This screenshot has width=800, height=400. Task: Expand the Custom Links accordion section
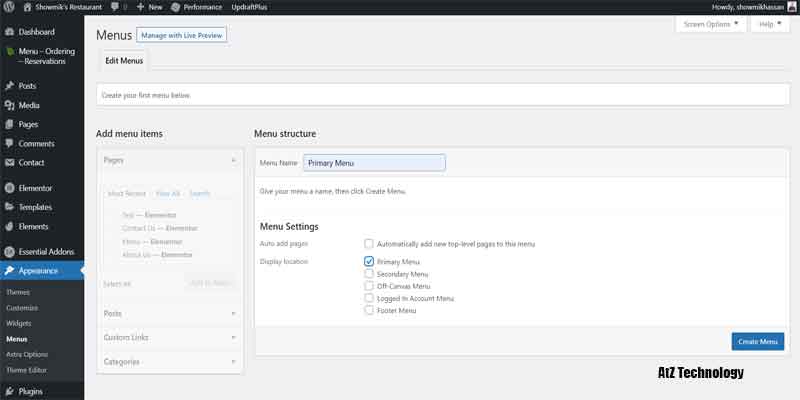click(x=169, y=337)
